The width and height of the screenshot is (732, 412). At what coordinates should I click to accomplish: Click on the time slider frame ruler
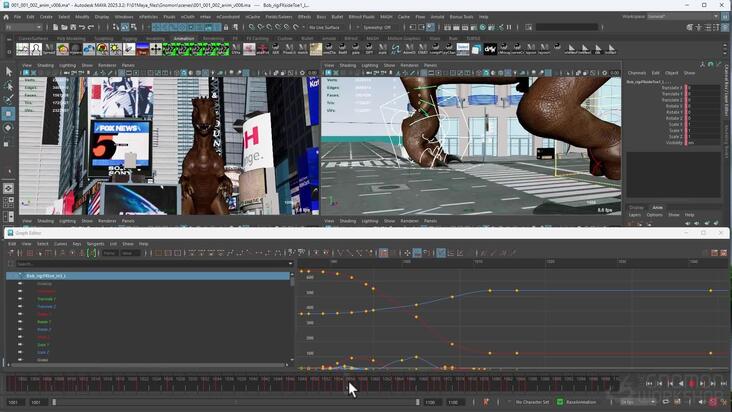pos(313,384)
